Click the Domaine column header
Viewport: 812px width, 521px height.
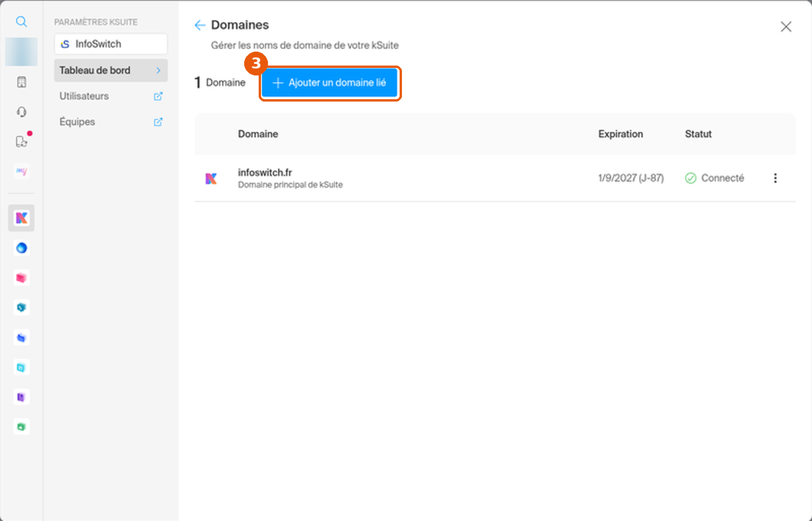click(x=258, y=134)
